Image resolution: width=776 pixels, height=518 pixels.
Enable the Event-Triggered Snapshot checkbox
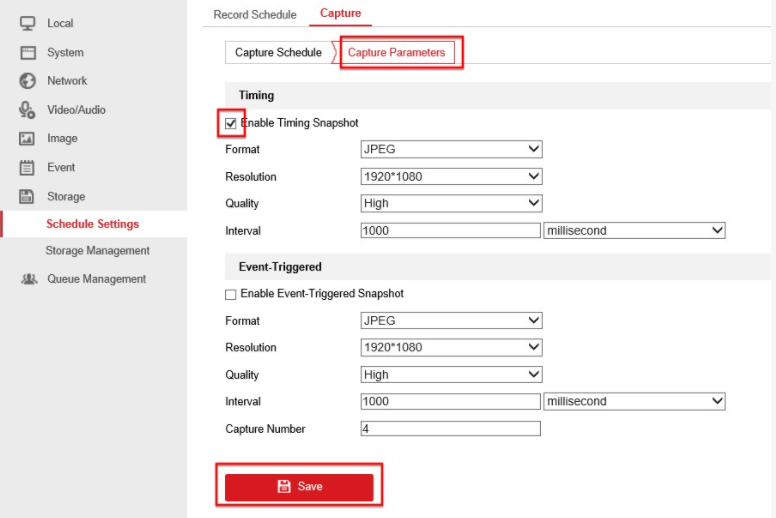pos(231,294)
